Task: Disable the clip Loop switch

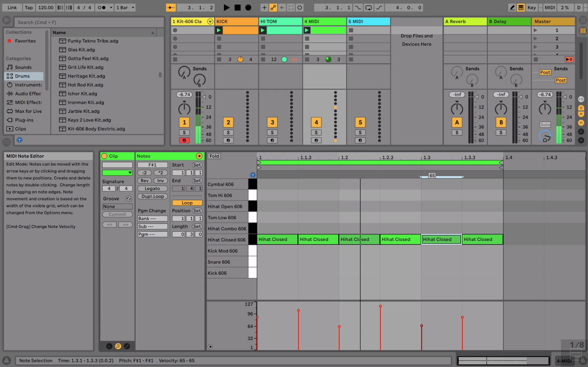Action: [187, 203]
